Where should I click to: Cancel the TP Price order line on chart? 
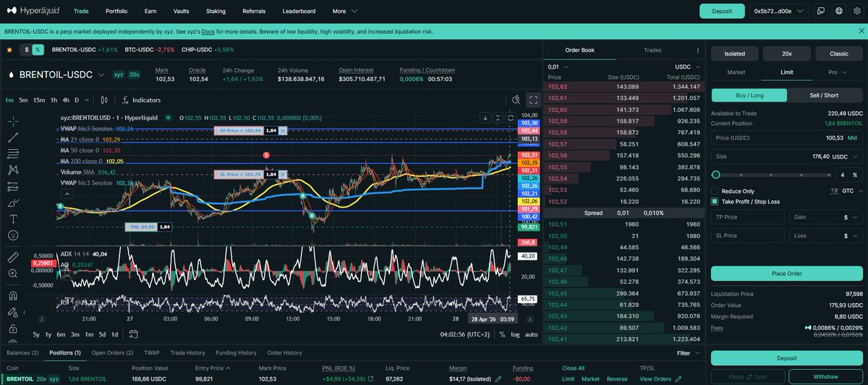(283, 130)
